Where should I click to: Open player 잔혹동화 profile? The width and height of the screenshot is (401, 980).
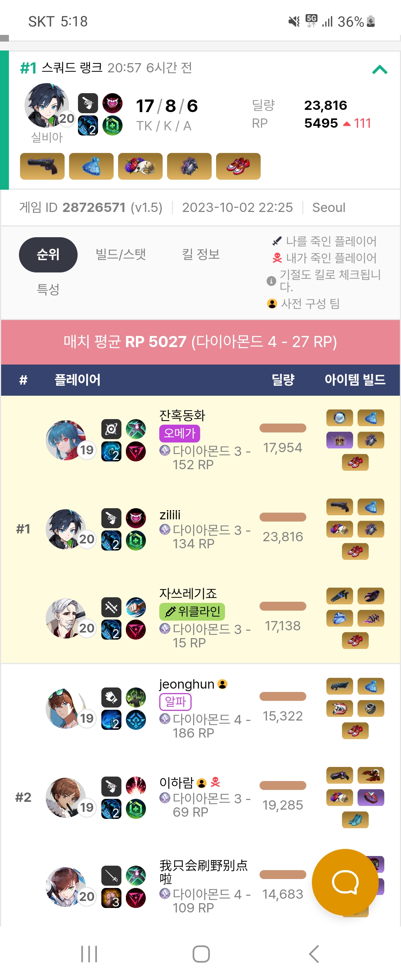[x=182, y=415]
